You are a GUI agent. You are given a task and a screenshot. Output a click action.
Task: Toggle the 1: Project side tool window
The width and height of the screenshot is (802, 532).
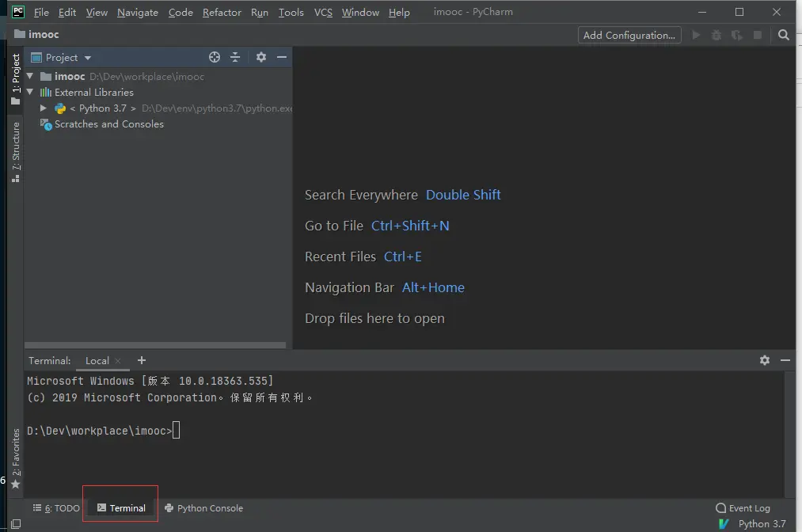point(16,79)
